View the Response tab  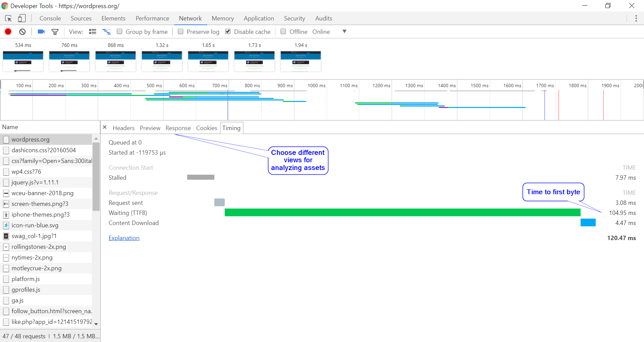tap(178, 128)
